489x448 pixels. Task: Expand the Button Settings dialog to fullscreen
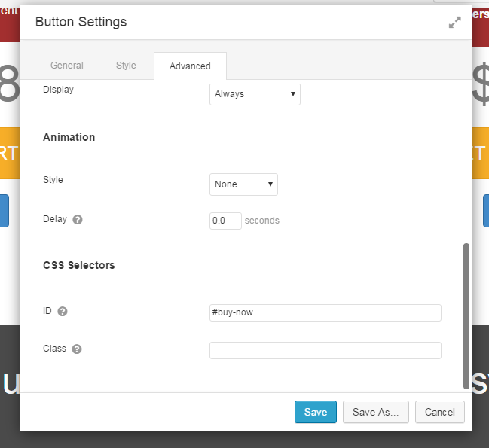pos(454,23)
